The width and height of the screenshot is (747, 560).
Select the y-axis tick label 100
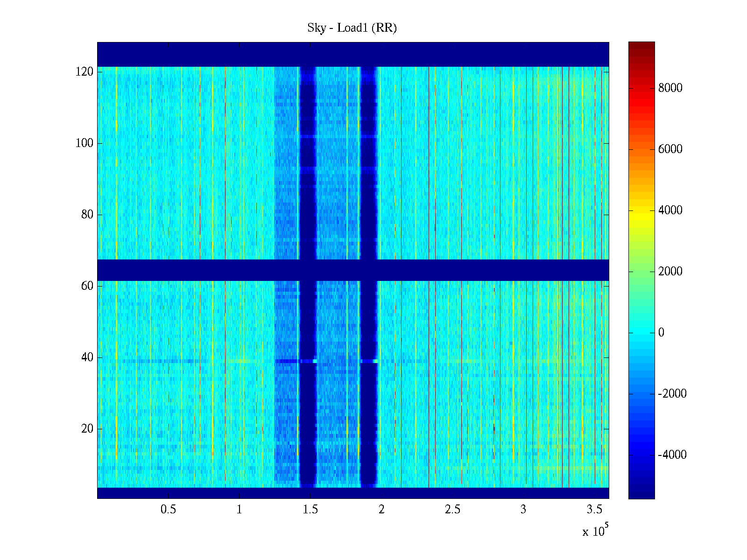[85, 143]
